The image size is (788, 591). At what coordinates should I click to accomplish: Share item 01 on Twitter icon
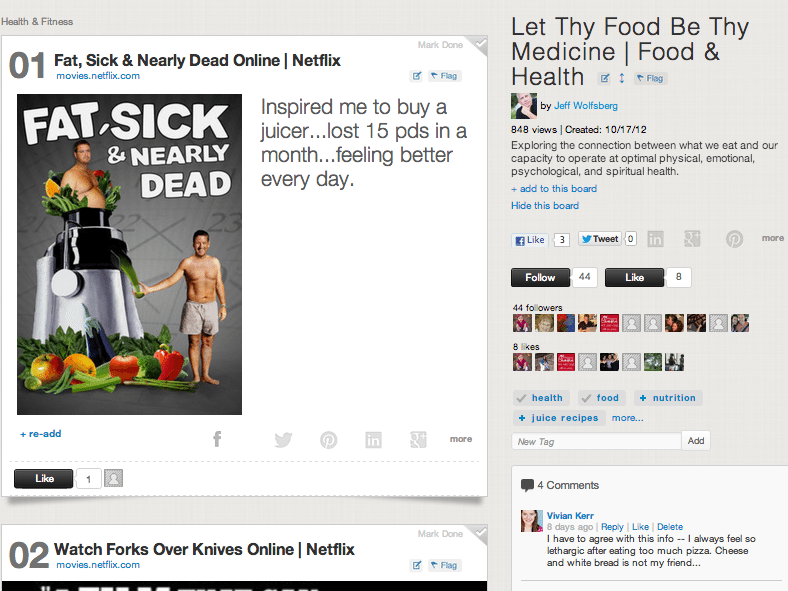pos(283,440)
